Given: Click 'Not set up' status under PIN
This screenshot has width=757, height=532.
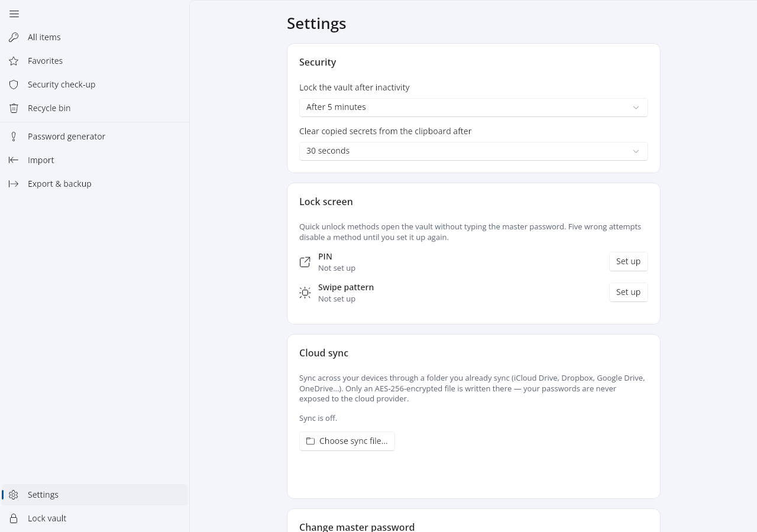Looking at the screenshot, I should pos(337,268).
